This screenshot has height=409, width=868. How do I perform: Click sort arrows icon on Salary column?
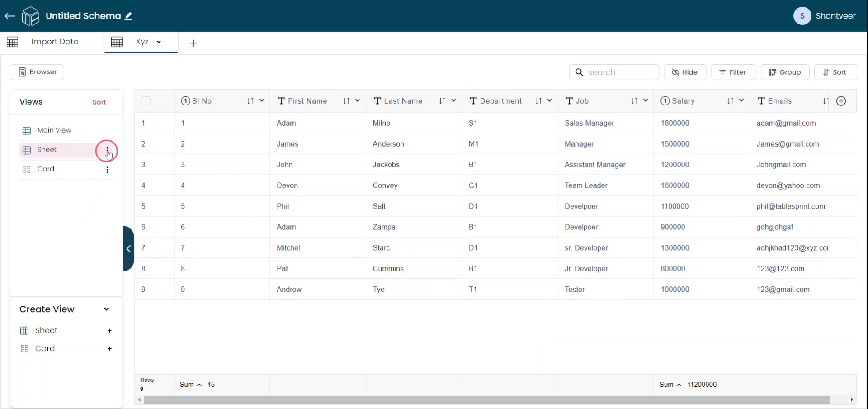tap(730, 101)
